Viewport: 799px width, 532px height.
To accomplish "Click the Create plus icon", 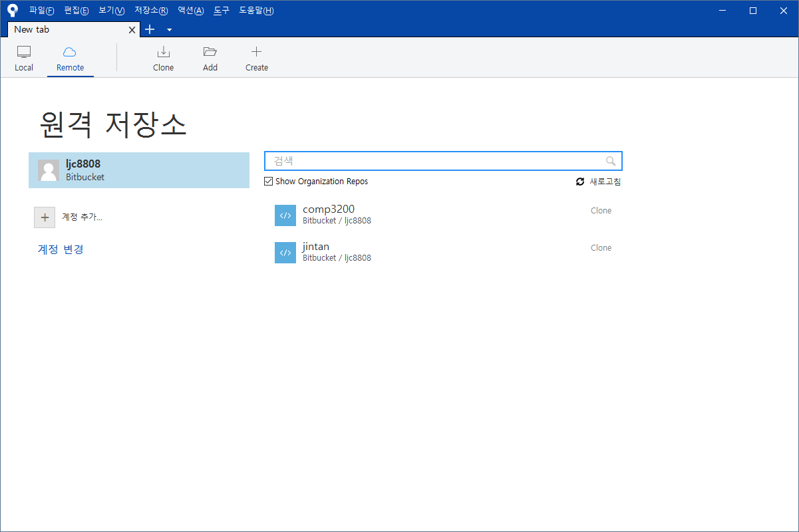I will pos(256,52).
